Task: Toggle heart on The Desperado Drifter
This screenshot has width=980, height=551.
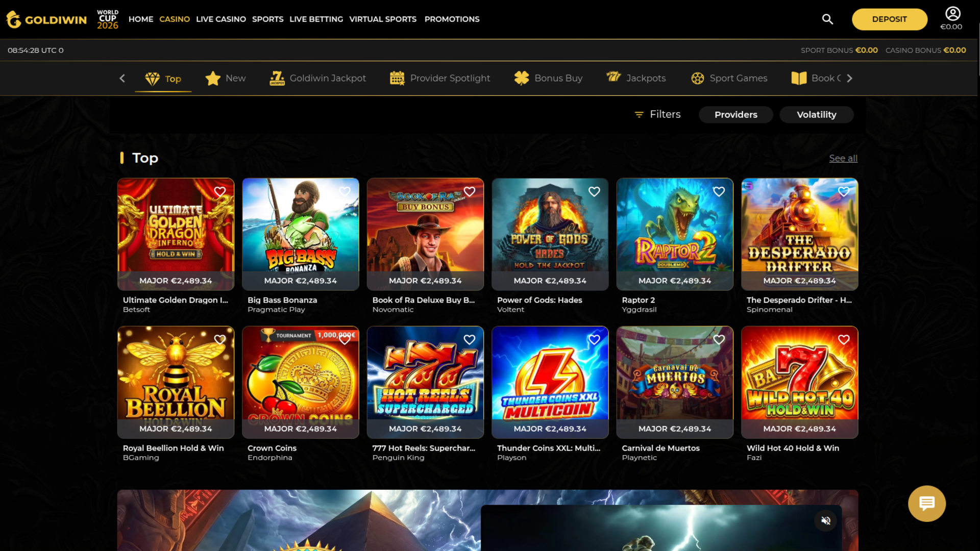Action: pos(843,192)
